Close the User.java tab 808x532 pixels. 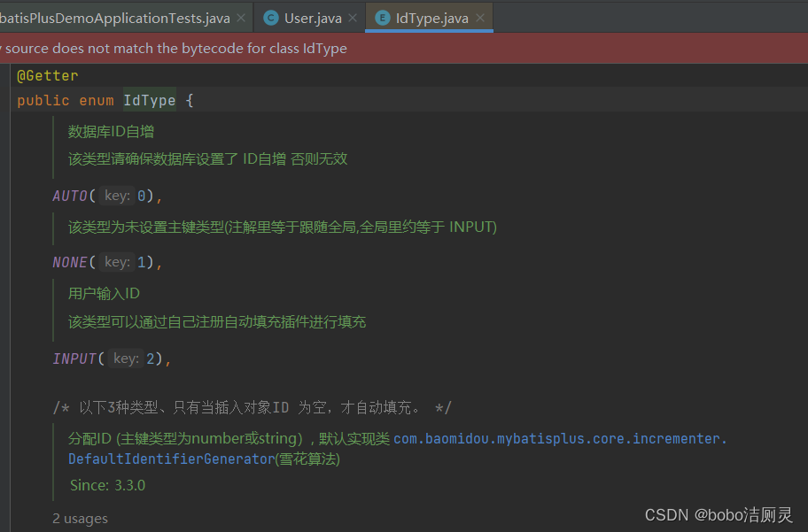(353, 16)
